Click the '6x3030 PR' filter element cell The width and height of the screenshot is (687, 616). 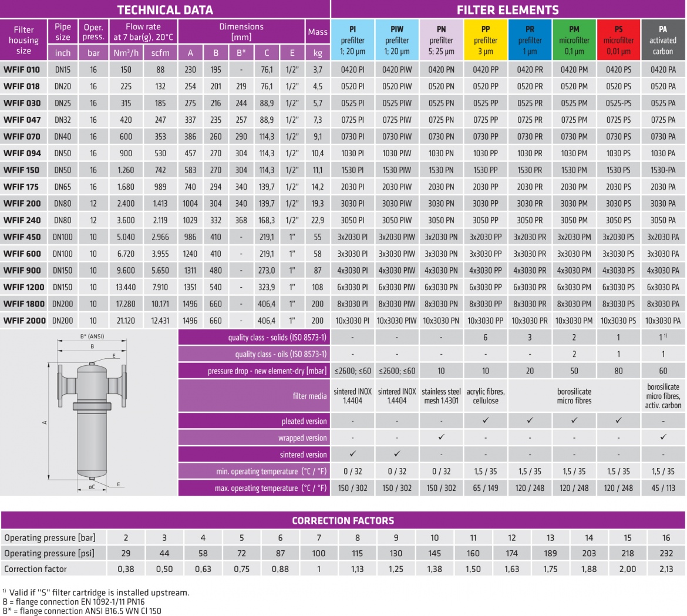pos(530,287)
